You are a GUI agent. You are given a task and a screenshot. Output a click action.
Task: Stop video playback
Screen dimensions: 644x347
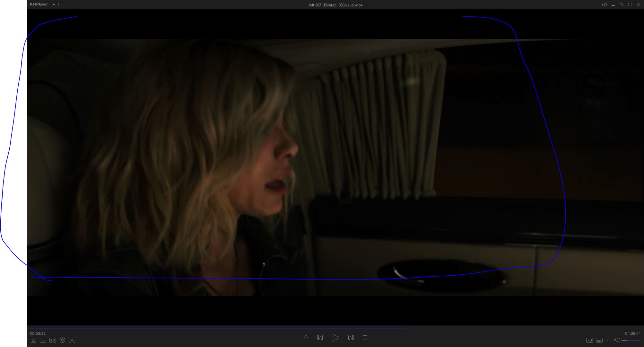tap(365, 338)
